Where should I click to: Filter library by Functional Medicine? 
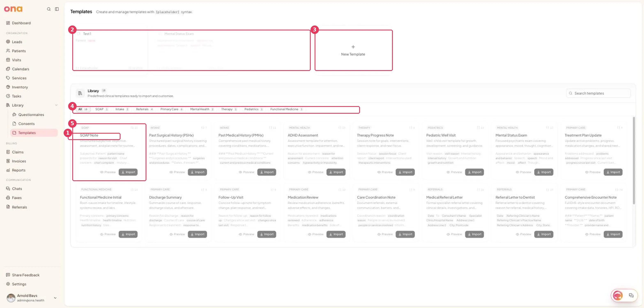tap(286, 109)
